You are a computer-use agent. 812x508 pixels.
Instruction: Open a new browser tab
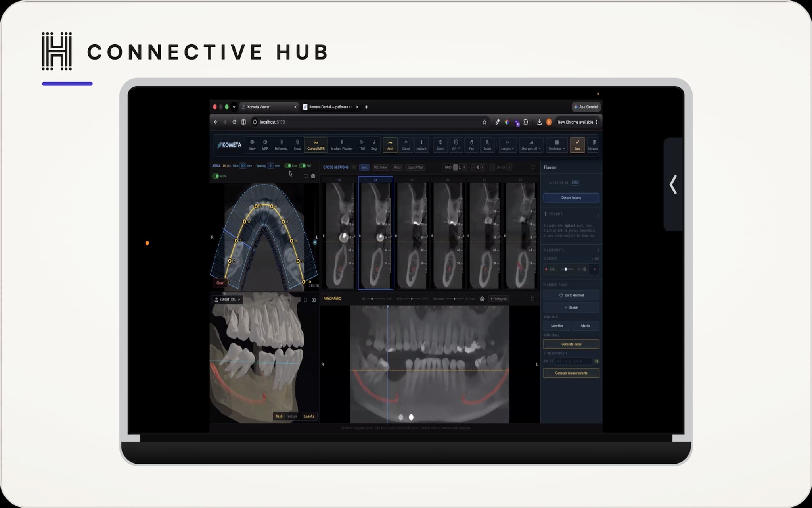(x=366, y=107)
